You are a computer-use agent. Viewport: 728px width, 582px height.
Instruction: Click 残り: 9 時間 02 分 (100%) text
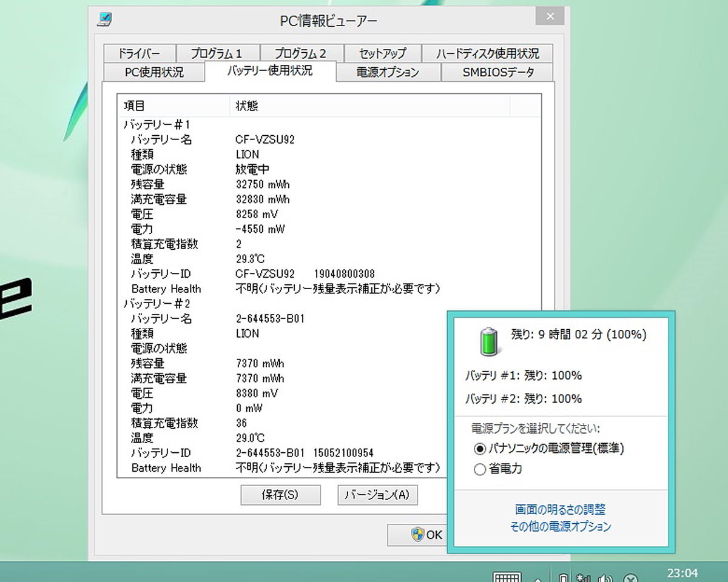tap(579, 334)
